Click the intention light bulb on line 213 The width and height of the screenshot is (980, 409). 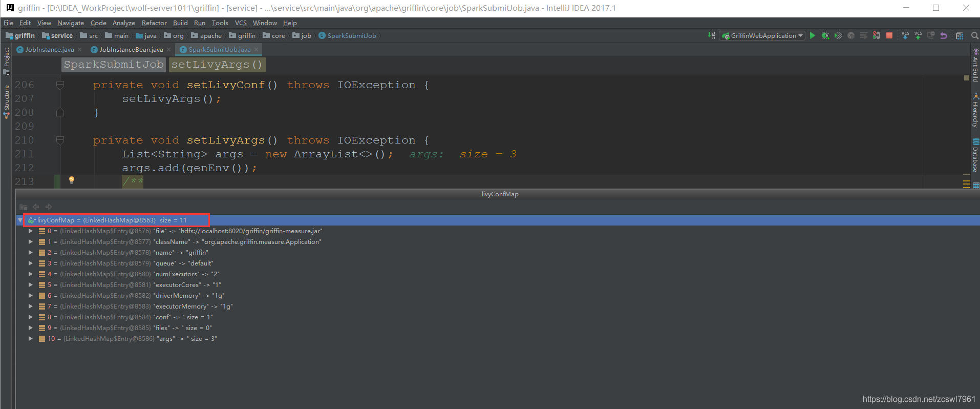point(72,180)
